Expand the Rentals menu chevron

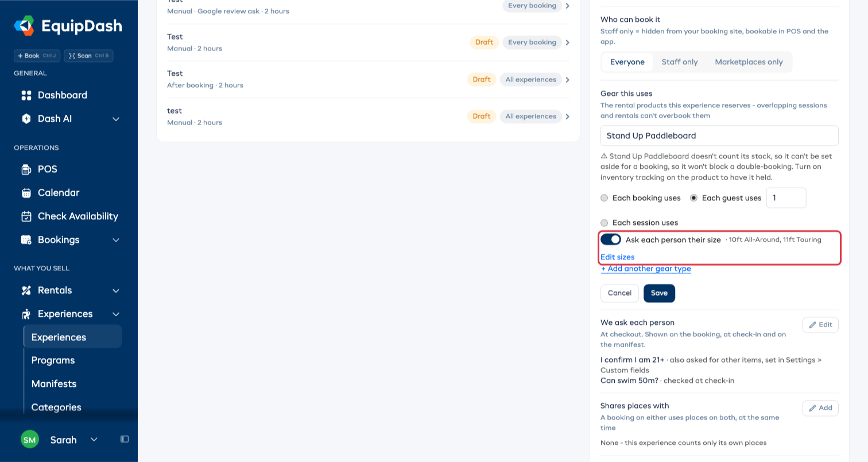click(x=115, y=291)
